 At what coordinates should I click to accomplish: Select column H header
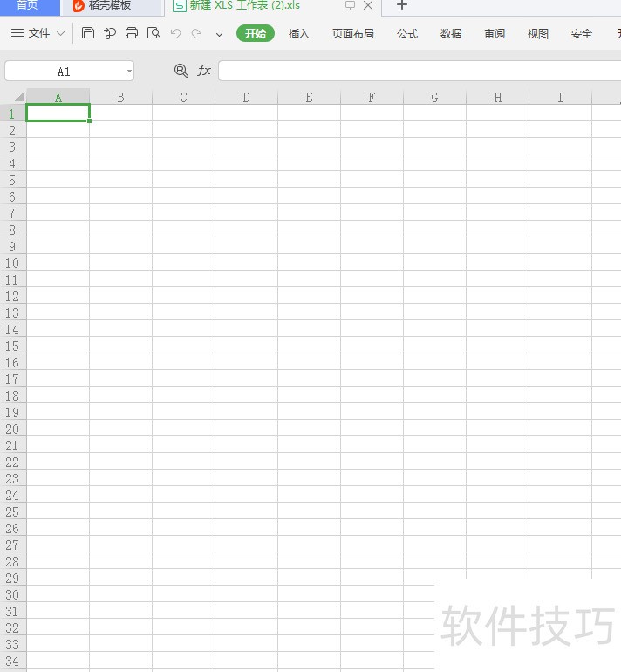497,97
